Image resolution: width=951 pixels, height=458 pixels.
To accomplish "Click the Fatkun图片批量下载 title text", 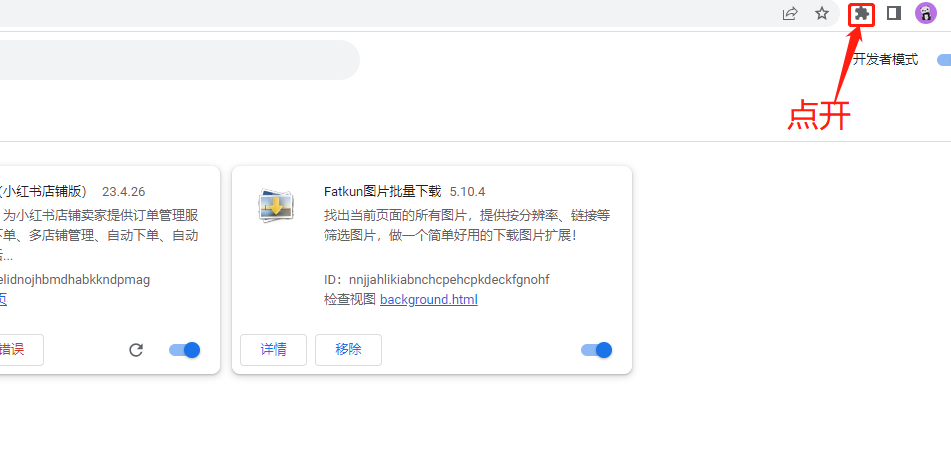I will coord(382,191).
